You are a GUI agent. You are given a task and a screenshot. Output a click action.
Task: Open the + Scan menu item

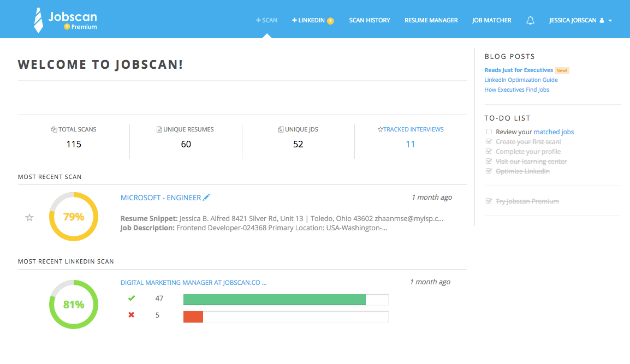pyautogui.click(x=267, y=20)
